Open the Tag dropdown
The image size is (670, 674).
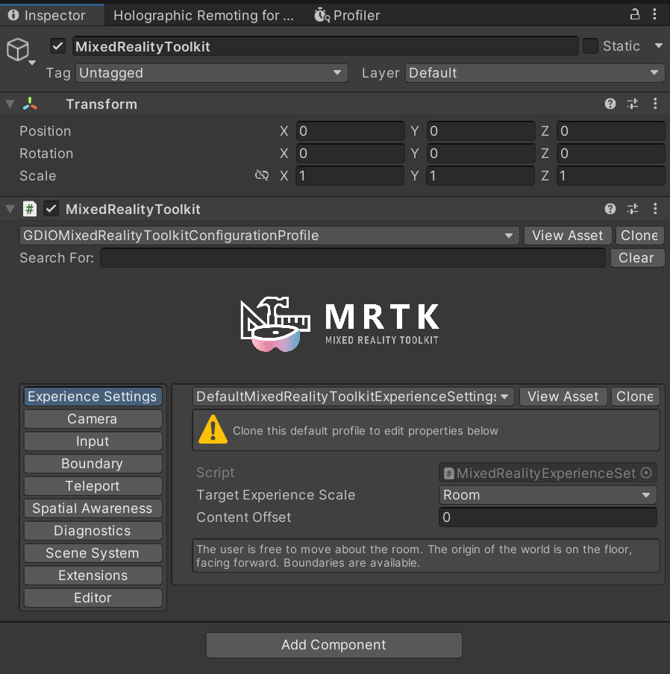(x=211, y=73)
